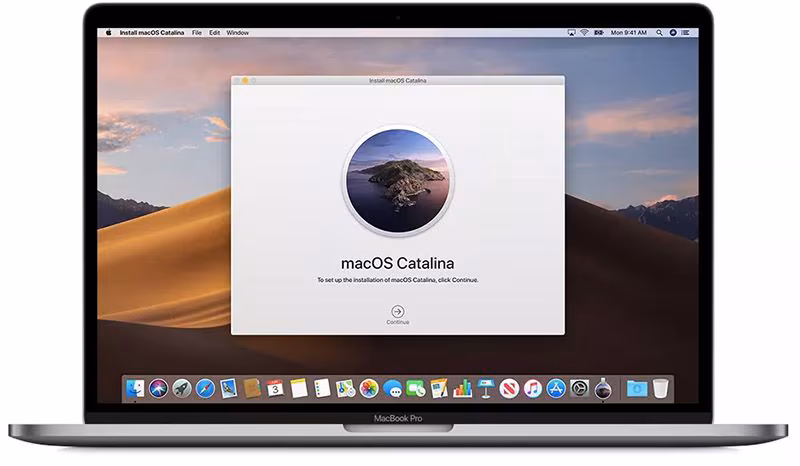Viewport: 800px width, 466px height.
Task: Open the Downloads folder in Dock
Action: (637, 389)
